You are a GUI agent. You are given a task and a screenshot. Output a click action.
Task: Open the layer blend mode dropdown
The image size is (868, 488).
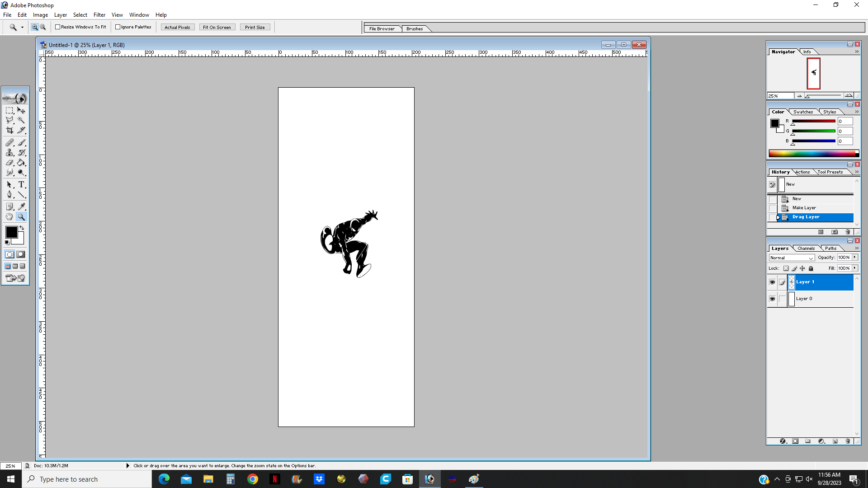[792, 258]
